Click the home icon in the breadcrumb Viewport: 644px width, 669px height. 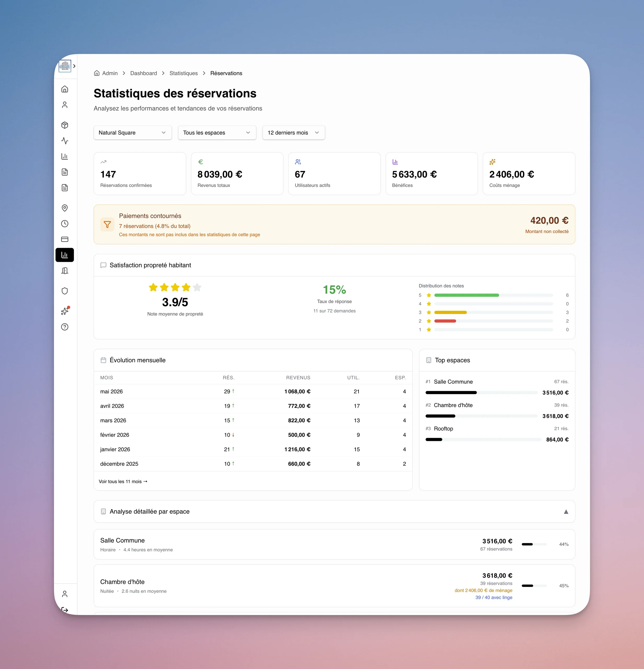[x=97, y=73]
